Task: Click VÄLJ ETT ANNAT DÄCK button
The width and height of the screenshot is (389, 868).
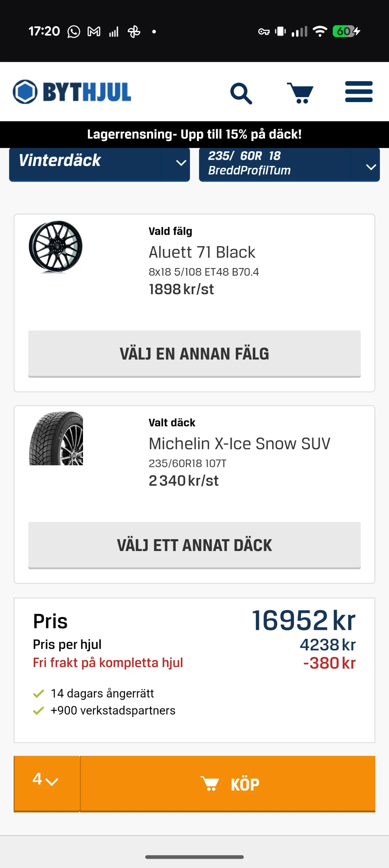Action: click(x=194, y=545)
